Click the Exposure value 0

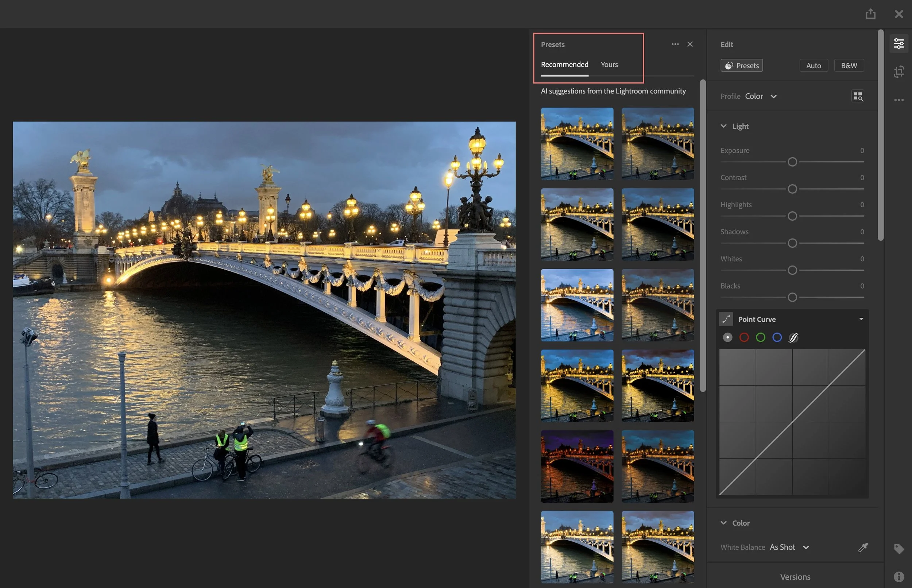(862, 150)
